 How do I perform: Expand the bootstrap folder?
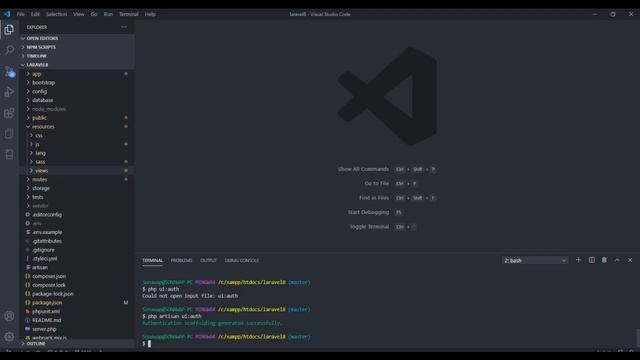[77, 82]
